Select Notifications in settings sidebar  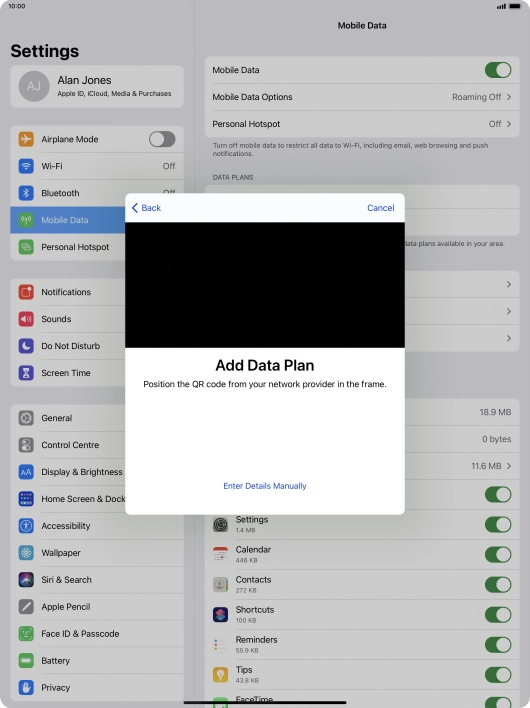tap(68, 292)
